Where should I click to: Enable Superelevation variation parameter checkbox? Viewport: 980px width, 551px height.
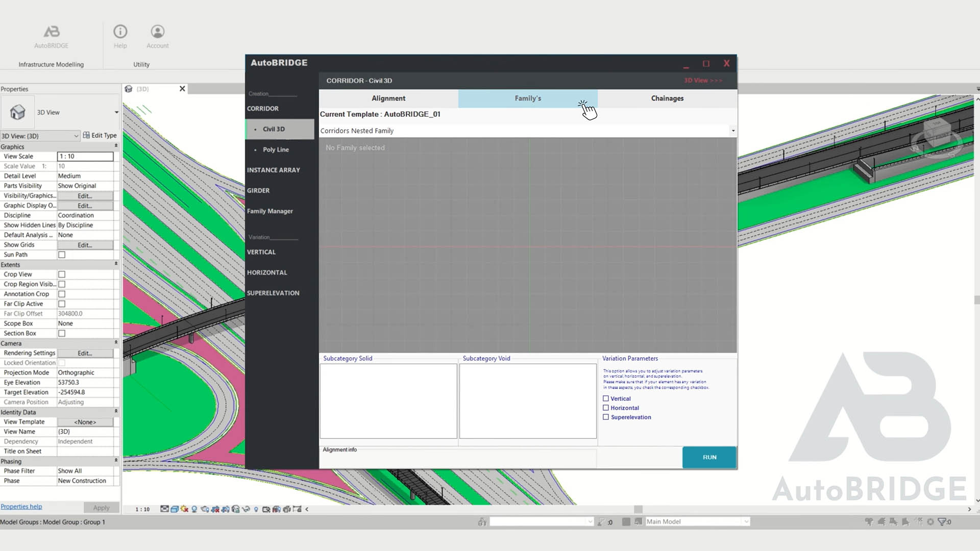coord(606,417)
